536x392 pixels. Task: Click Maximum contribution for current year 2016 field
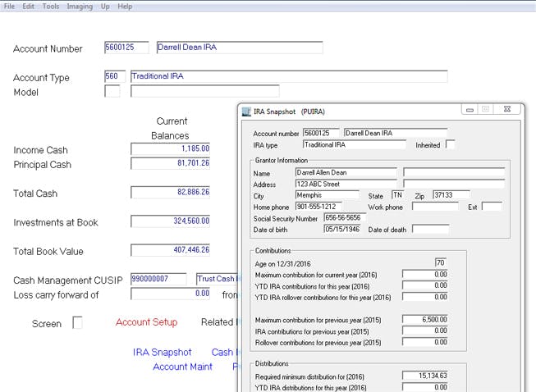424,275
